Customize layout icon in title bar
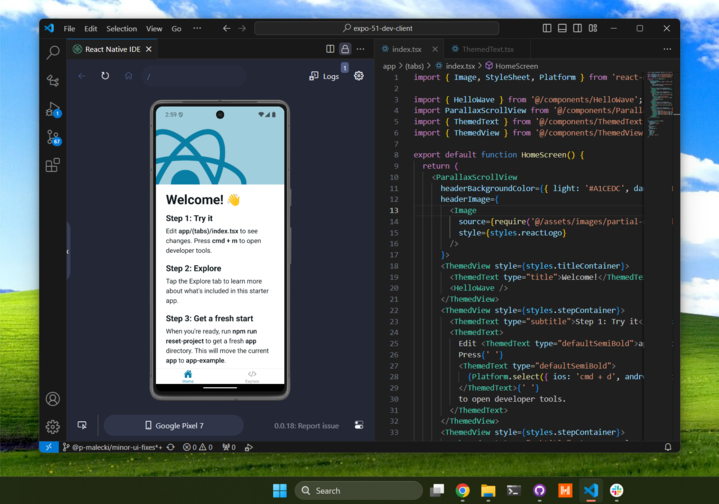Image resolution: width=719 pixels, height=504 pixels. [x=593, y=28]
